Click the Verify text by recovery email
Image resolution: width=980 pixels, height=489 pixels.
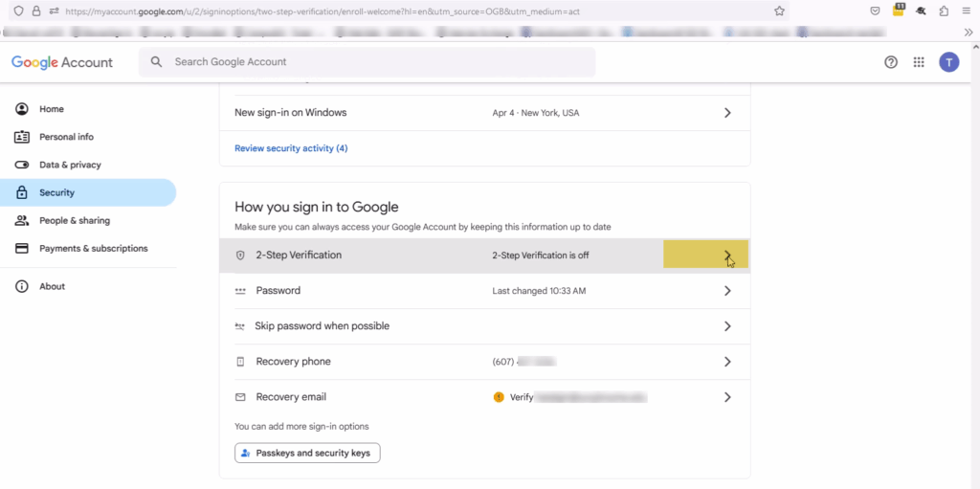522,397
